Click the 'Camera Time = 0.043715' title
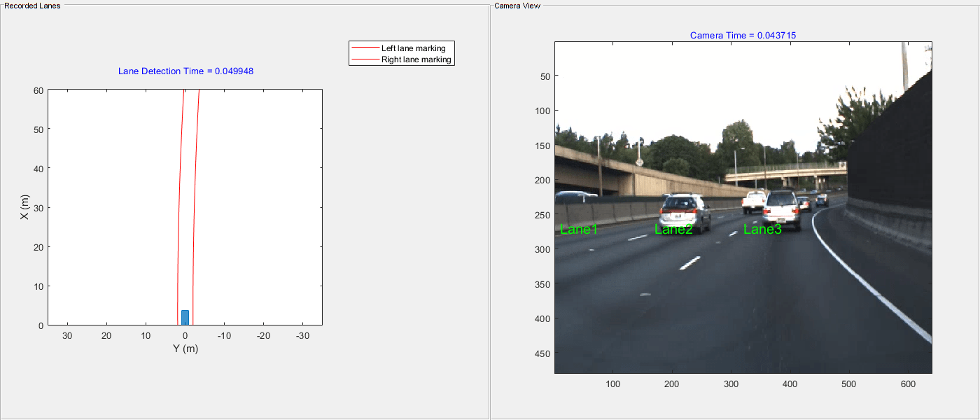This screenshot has width=980, height=420. pyautogui.click(x=743, y=35)
